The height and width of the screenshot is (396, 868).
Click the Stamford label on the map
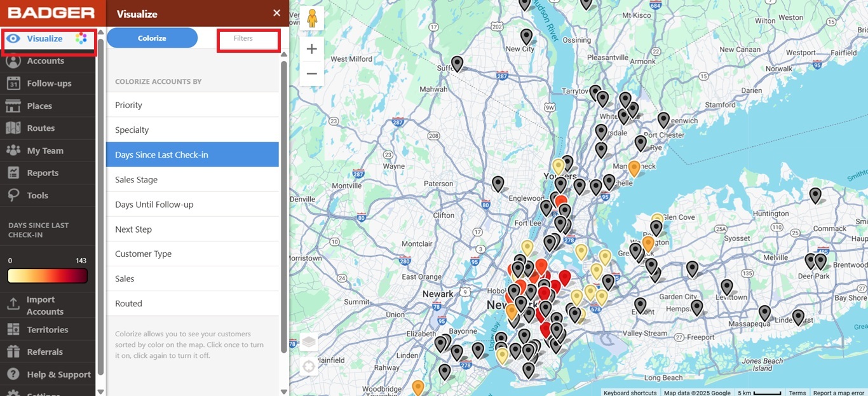click(x=721, y=105)
